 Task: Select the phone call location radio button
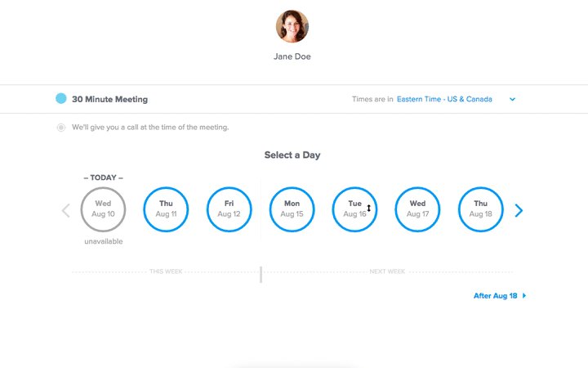(61, 128)
